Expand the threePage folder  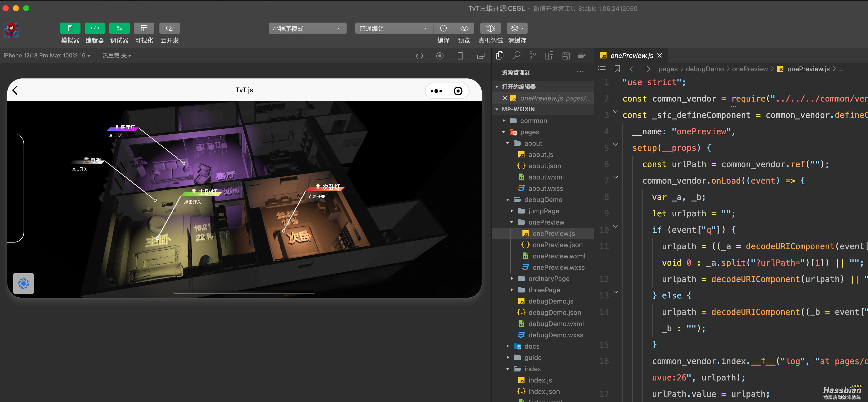click(544, 290)
